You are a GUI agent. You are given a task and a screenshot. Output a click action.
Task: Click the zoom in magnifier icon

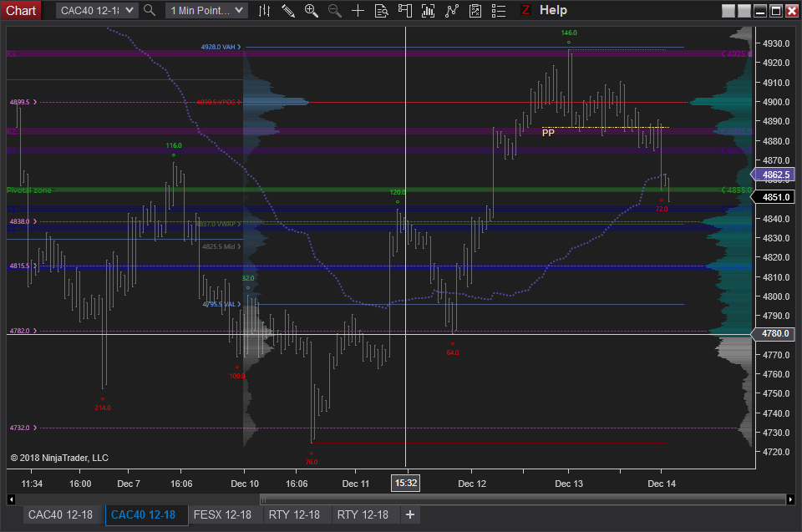(x=311, y=10)
